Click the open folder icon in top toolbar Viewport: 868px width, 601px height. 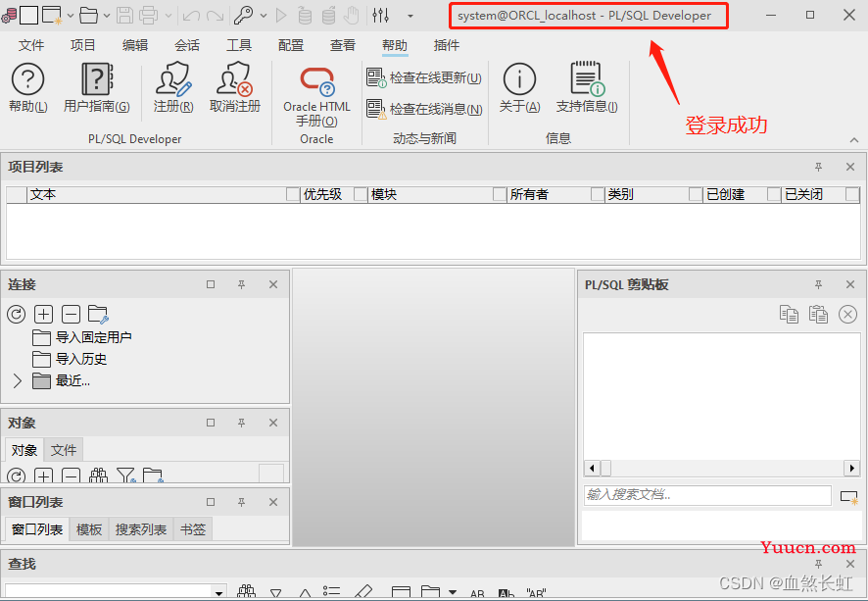click(88, 16)
